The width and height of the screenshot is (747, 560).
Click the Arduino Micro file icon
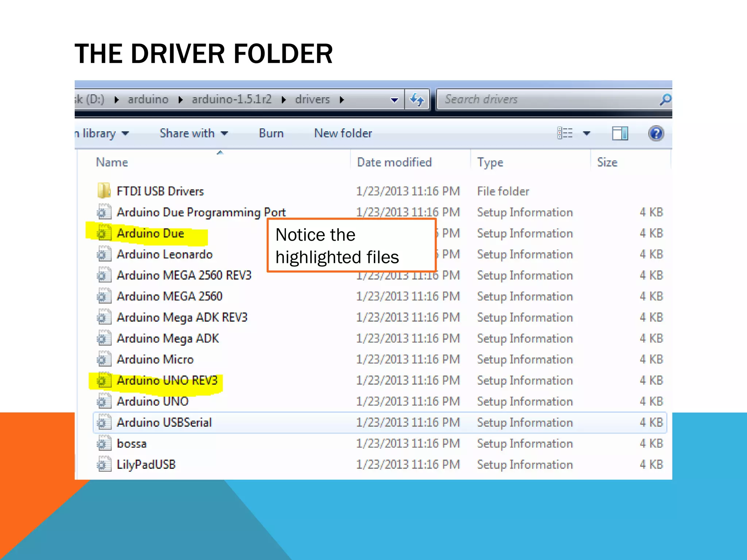[104, 359]
